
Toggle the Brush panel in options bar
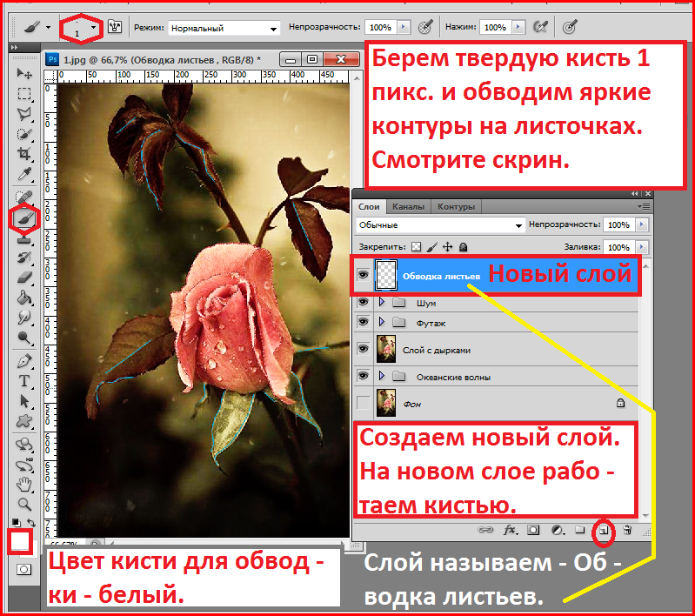coord(115,27)
